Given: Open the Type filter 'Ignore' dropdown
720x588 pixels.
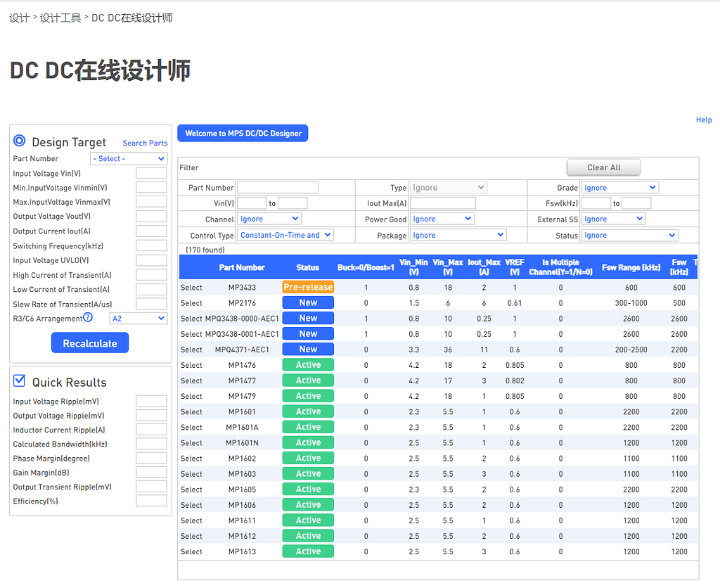Looking at the screenshot, I should [448, 187].
